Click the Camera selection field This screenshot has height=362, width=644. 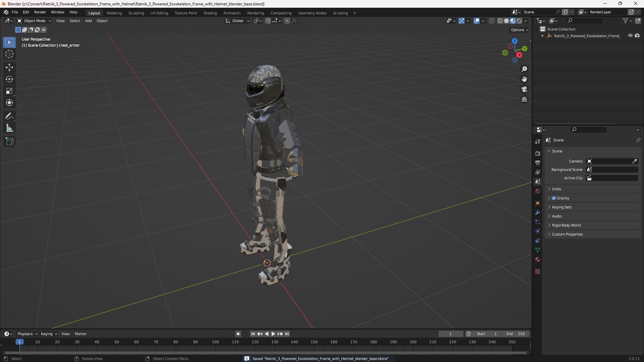[612, 161]
